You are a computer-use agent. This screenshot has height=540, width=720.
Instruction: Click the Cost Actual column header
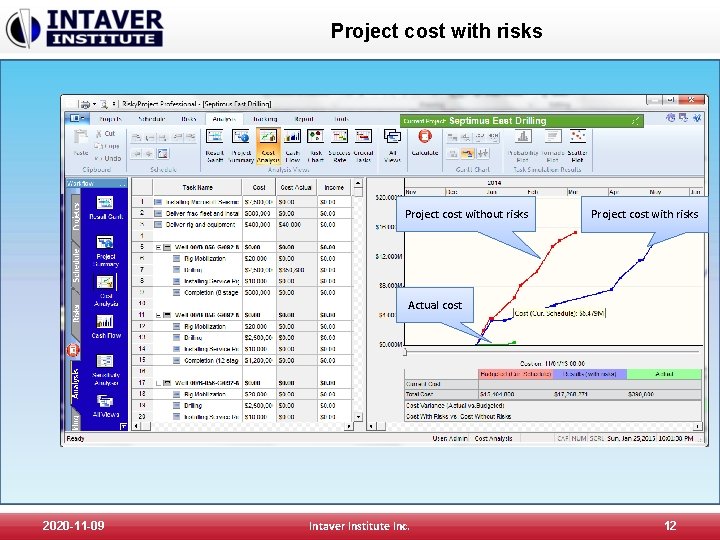pos(296,187)
